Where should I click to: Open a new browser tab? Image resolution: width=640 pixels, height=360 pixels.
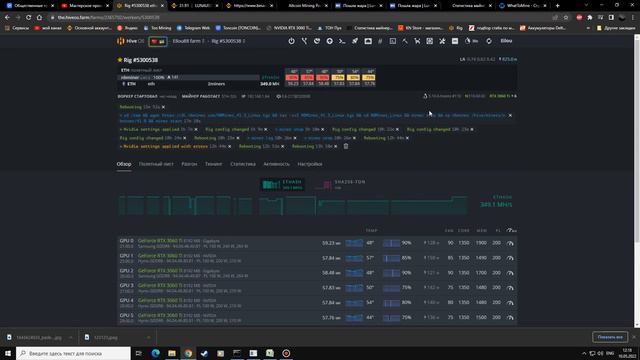click(x=558, y=6)
